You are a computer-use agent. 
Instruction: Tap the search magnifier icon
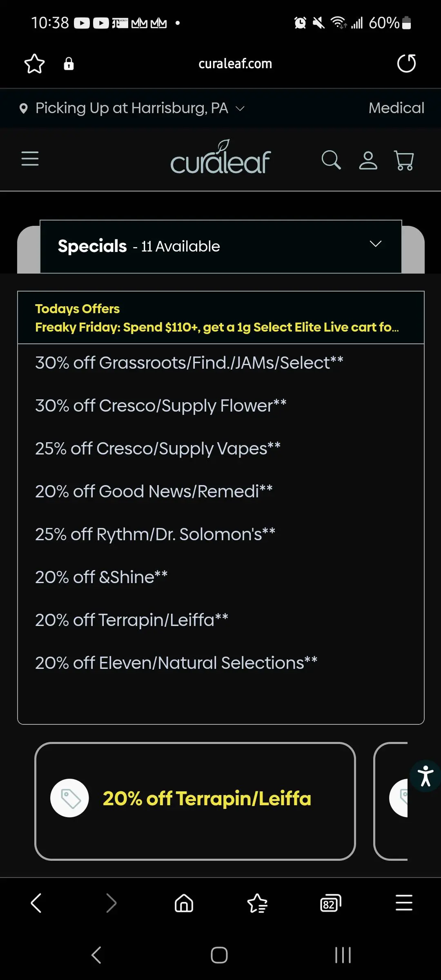(x=331, y=160)
